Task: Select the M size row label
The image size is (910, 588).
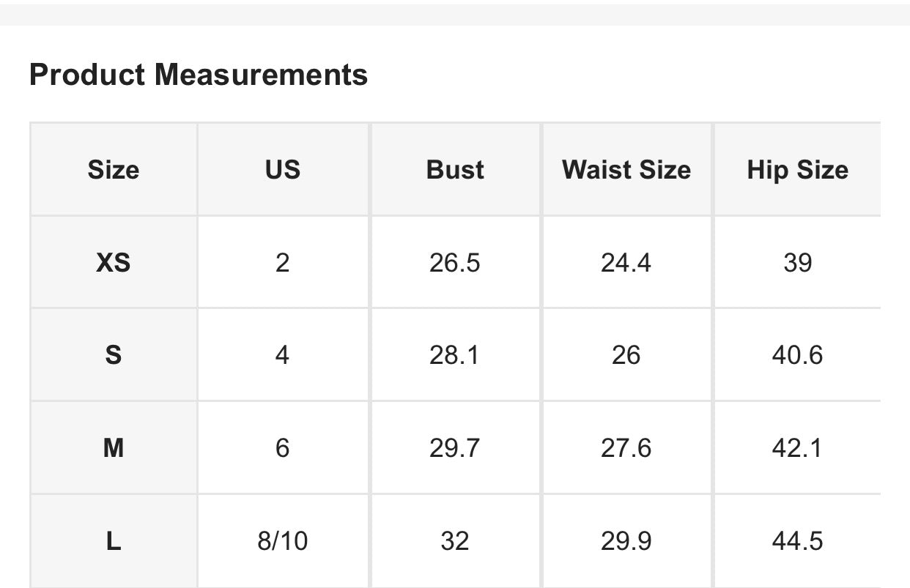Action: (x=114, y=448)
